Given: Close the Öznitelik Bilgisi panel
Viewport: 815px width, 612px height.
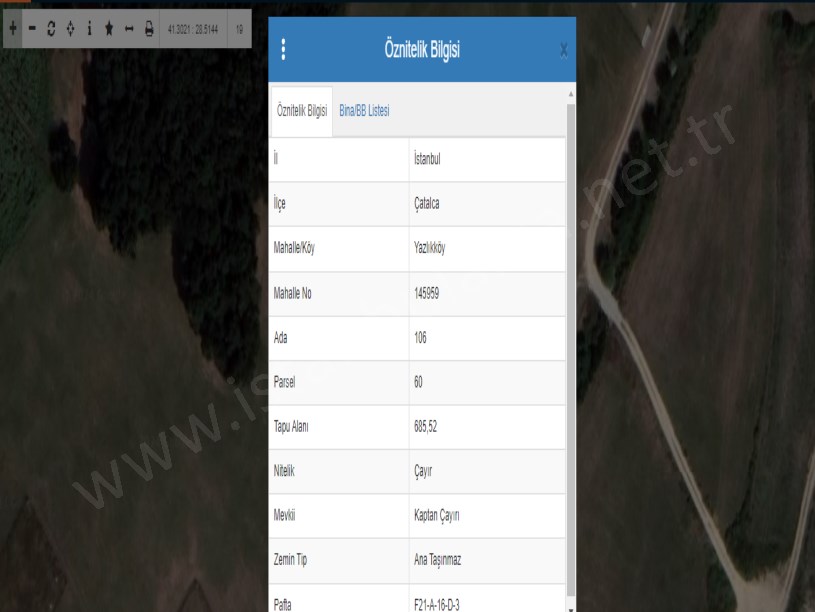Looking at the screenshot, I should pyautogui.click(x=563, y=50).
